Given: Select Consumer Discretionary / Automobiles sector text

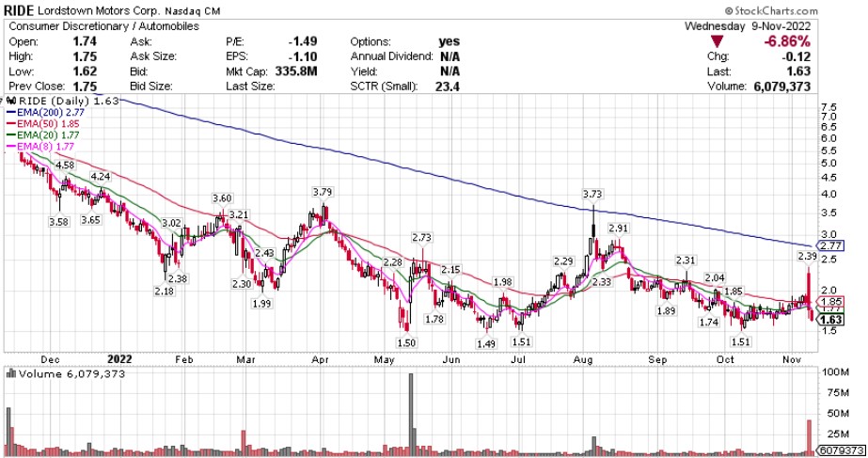Looking at the screenshot, I should (x=103, y=26).
